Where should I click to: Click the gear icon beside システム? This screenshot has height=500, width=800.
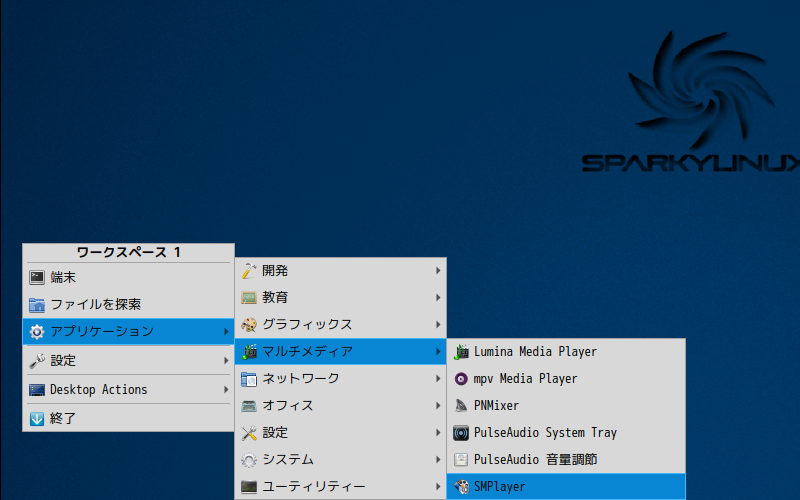tap(249, 460)
